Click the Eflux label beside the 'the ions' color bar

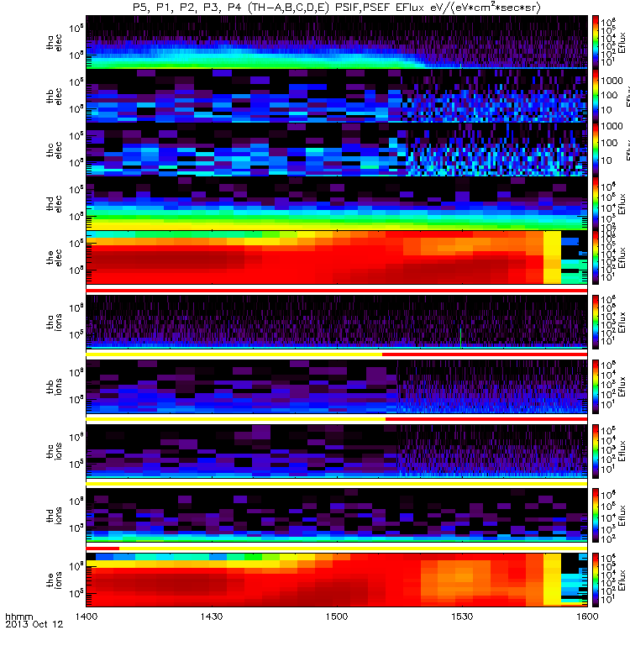622,580
